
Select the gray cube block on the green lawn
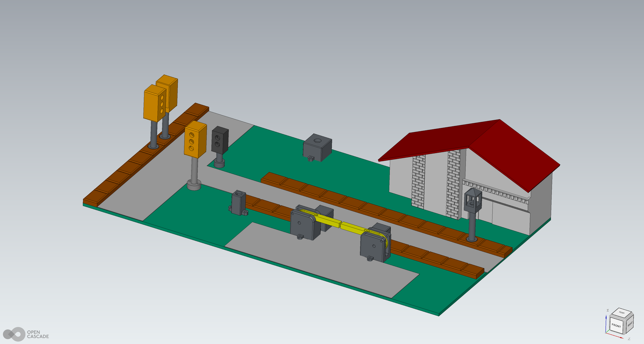[317, 147]
